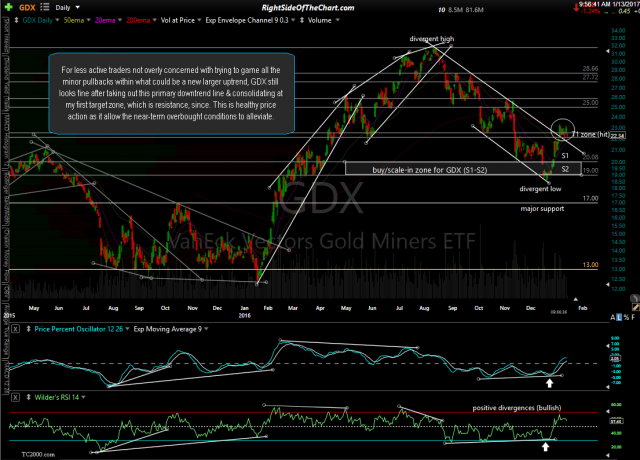The height and width of the screenshot is (460, 640).
Task: Click the GDX ticker symbol field
Action: point(27,7)
